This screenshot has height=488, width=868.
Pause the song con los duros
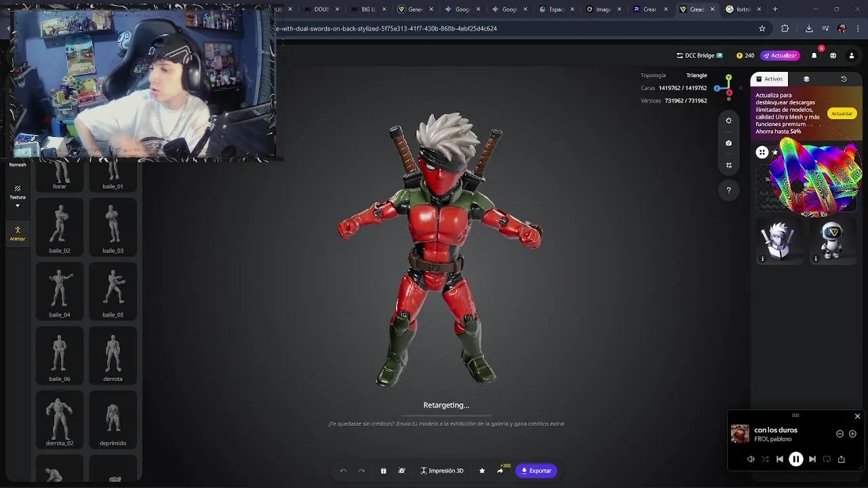796,459
